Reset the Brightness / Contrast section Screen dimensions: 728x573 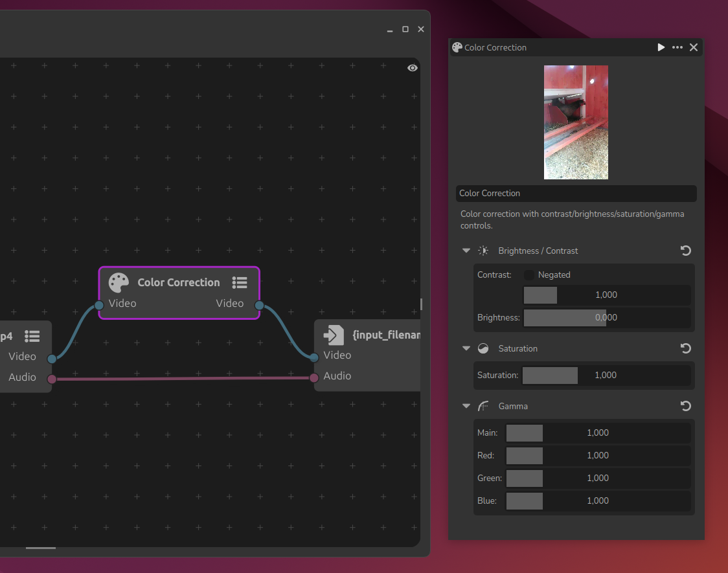[686, 251]
